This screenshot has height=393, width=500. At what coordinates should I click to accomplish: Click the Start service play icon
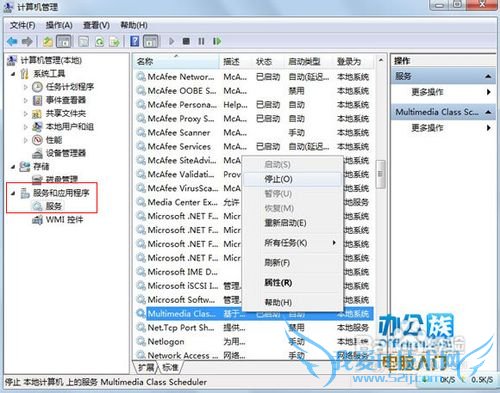coord(172,41)
